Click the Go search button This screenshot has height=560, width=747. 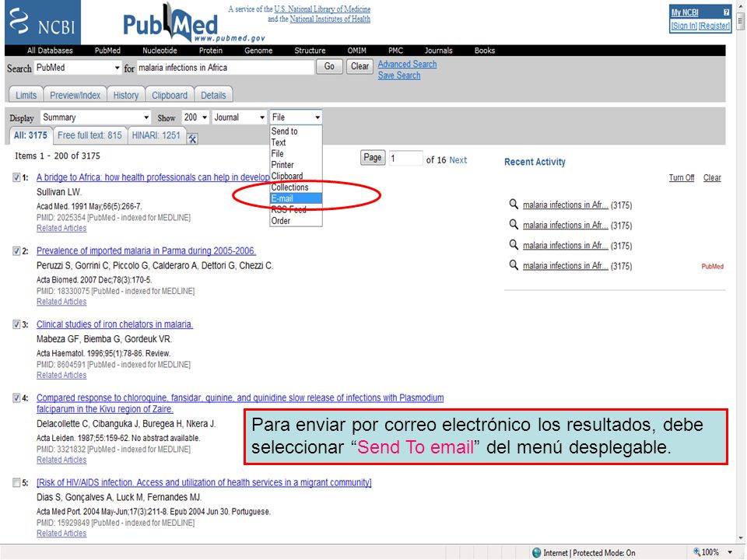[x=329, y=67]
